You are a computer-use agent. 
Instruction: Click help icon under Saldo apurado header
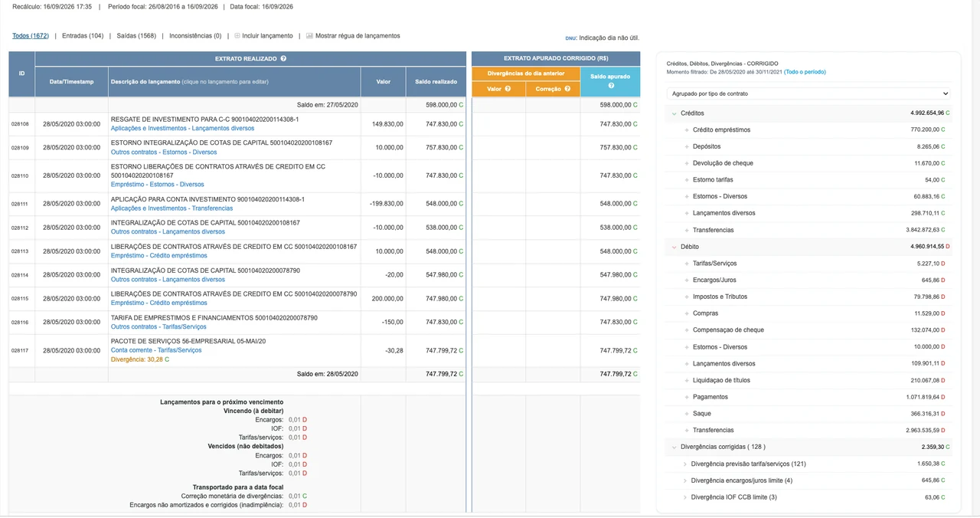pyautogui.click(x=611, y=86)
